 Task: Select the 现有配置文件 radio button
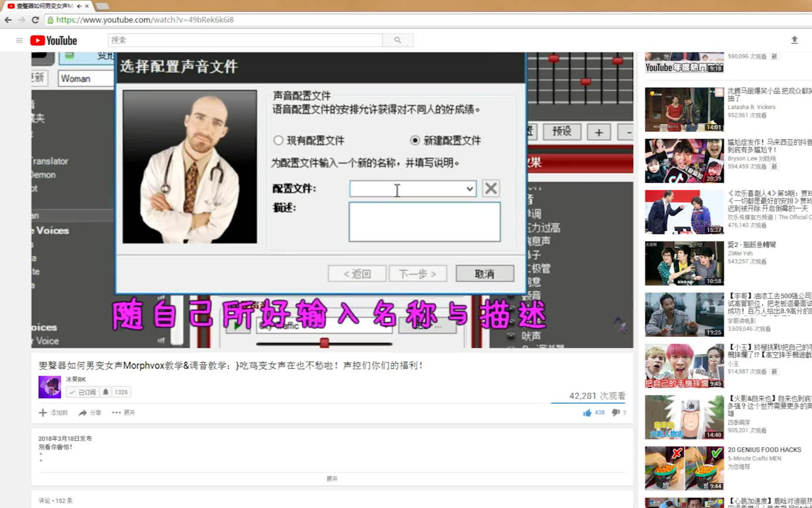pyautogui.click(x=278, y=140)
